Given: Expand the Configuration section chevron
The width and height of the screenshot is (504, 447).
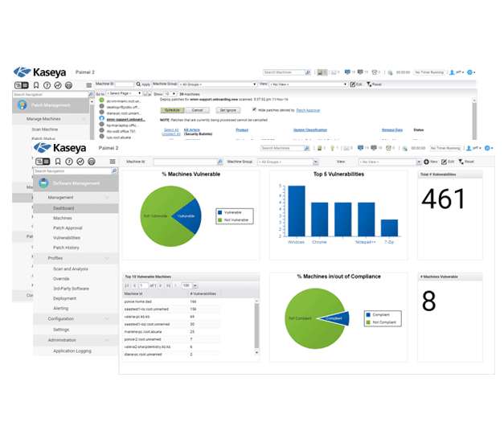Looking at the screenshot, I should [x=108, y=319].
